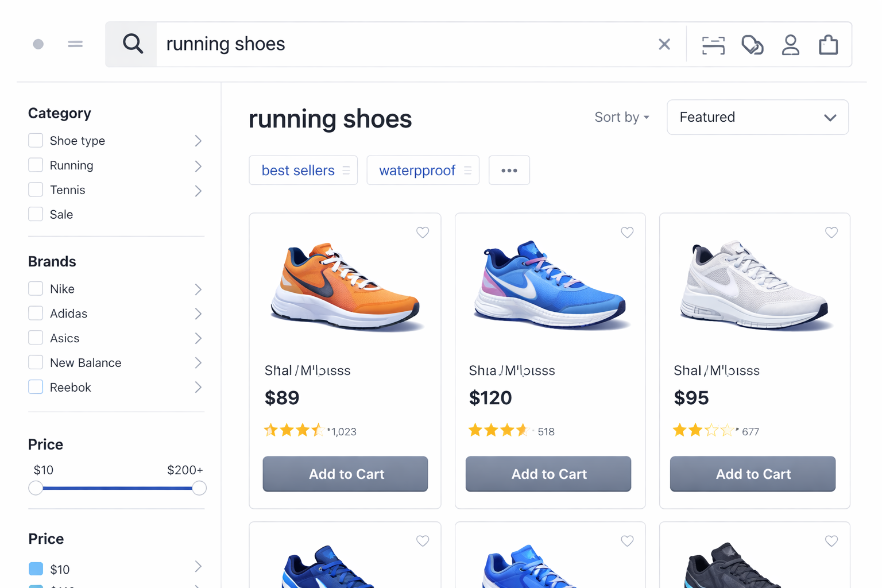The image size is (882, 588).
Task: Add the $89 orange shoe to cart
Action: [345, 474]
